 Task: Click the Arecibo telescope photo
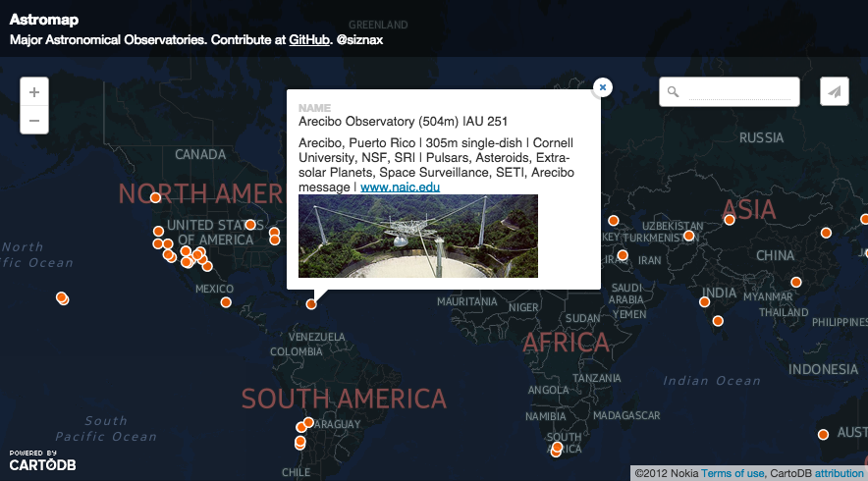tap(418, 236)
